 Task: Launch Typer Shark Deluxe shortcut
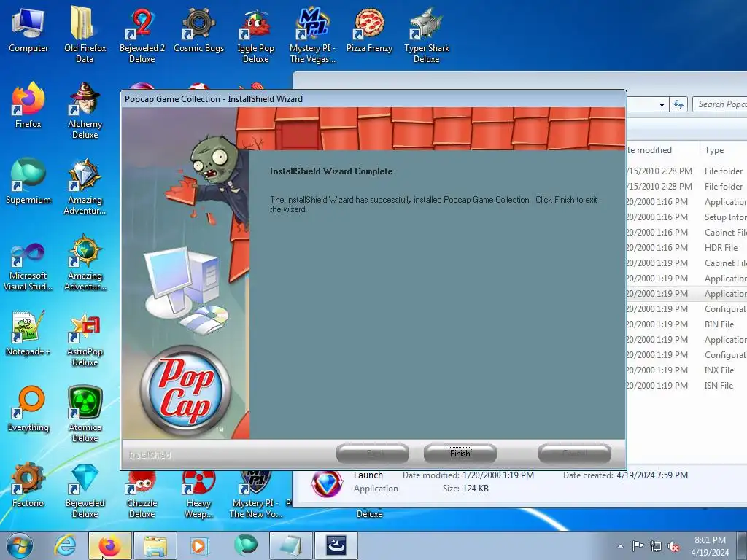[x=426, y=34]
